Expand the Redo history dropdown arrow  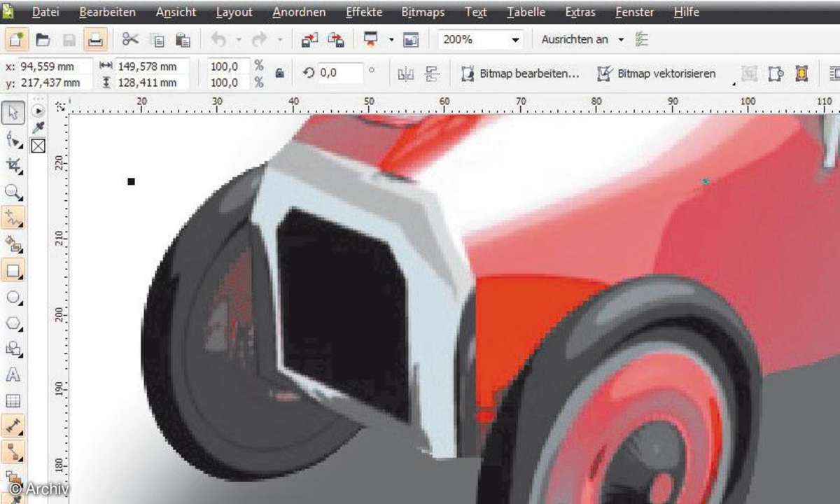(x=279, y=40)
